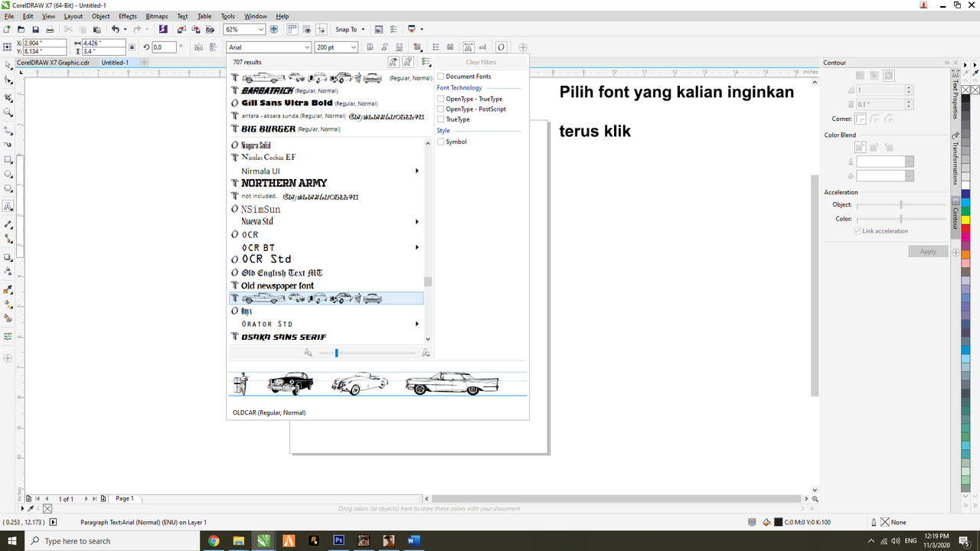Screen dimensions: 980x551
Task: Open the Effects menu
Action: coord(128,16)
